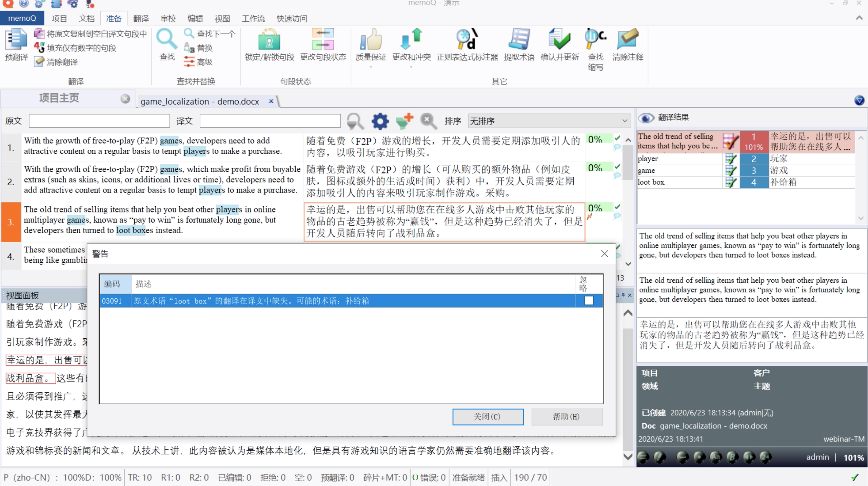Click the 译文 target filter field
This screenshot has height=486, width=868.
point(270,121)
